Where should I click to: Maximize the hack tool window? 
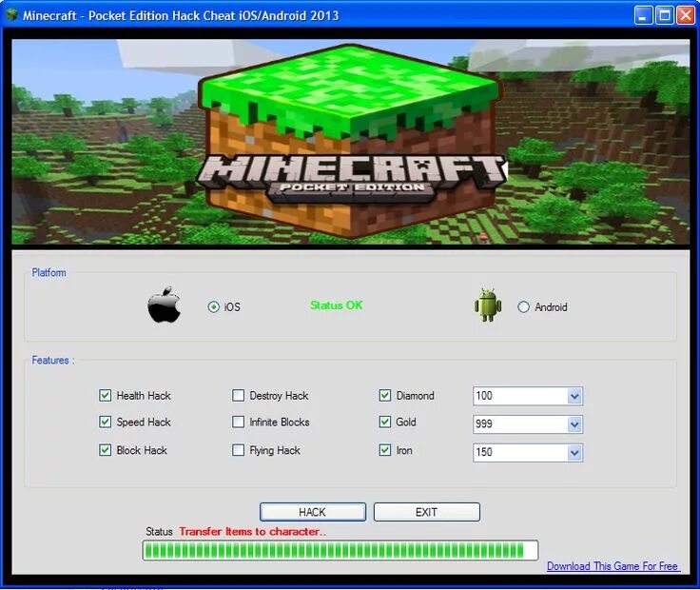tap(664, 15)
